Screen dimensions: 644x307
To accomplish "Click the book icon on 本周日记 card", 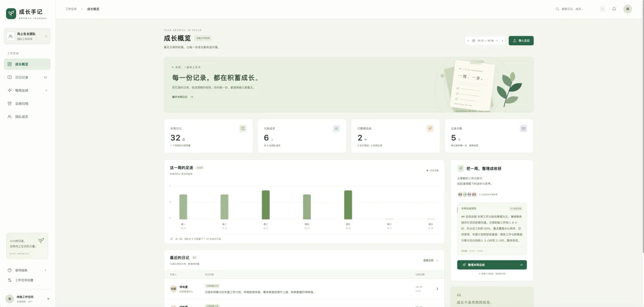I will 243,129.
